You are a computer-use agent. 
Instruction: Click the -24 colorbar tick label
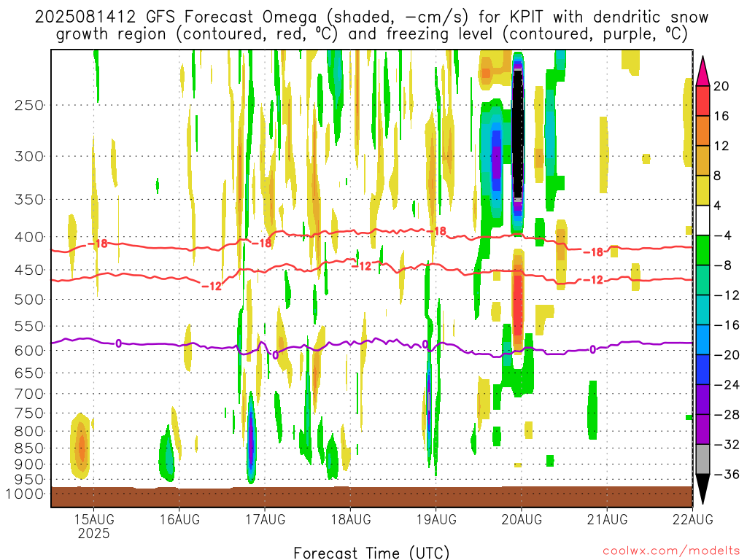pyautogui.click(x=727, y=385)
